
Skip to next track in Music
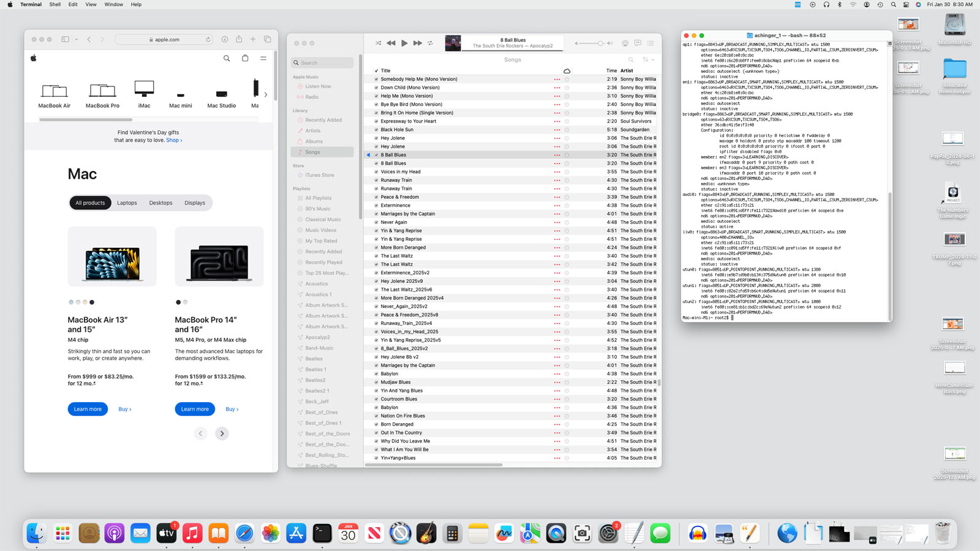click(x=418, y=43)
